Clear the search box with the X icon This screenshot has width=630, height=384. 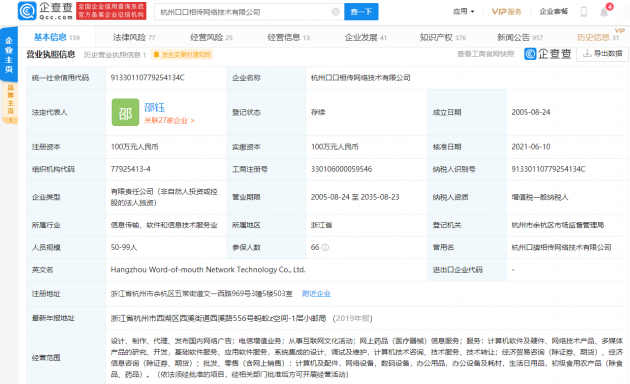coord(336,12)
